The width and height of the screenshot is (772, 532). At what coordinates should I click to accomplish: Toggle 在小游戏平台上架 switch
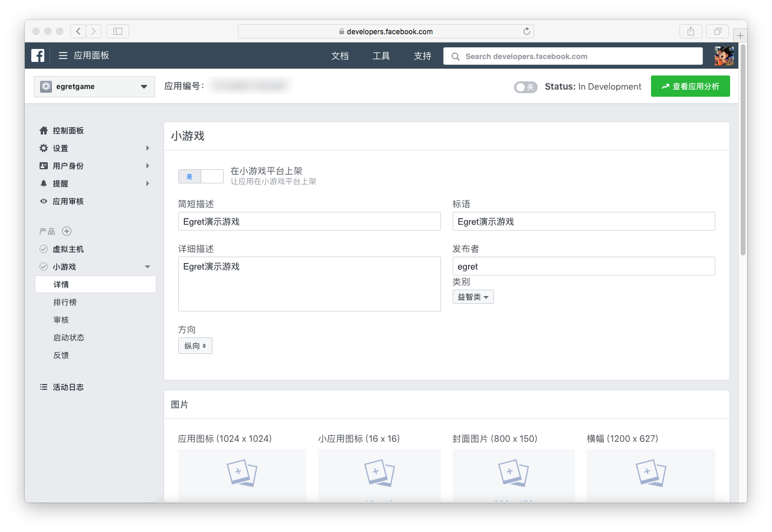pos(201,176)
